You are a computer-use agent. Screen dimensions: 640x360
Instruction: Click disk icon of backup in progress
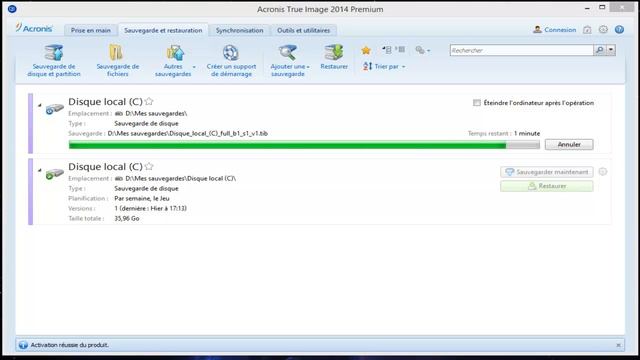coord(54,109)
